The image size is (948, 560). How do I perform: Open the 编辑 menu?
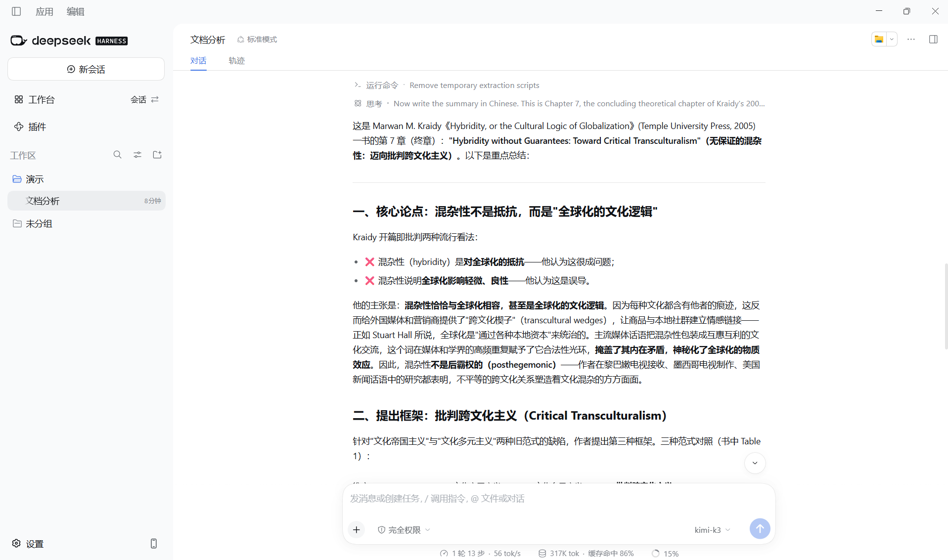click(x=76, y=11)
